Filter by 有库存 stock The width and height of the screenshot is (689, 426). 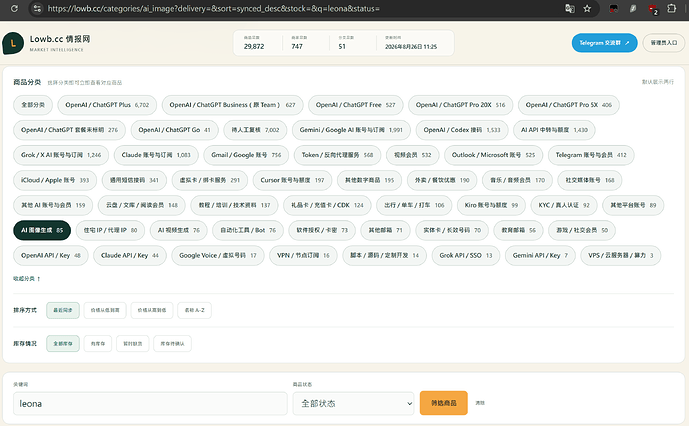[x=98, y=344]
